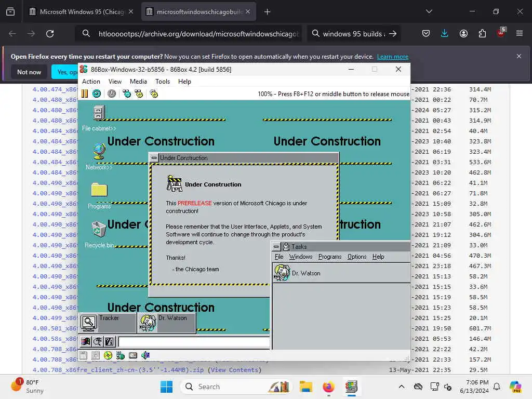Viewport: 532px width, 399px height.
Task: Open a new Firefox tab
Action: click(268, 12)
